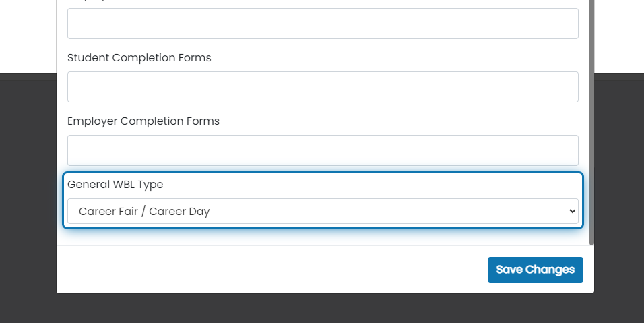Screen dimensions: 644x323
Task: Click the General WBL Type label
Action: [115, 185]
